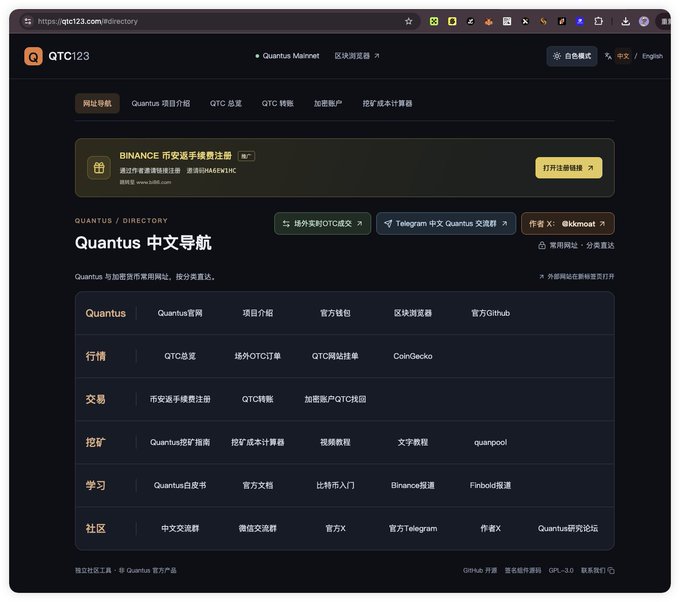This screenshot has height=602, width=680.
Task: Open 微信交流群 link
Action: click(x=258, y=528)
